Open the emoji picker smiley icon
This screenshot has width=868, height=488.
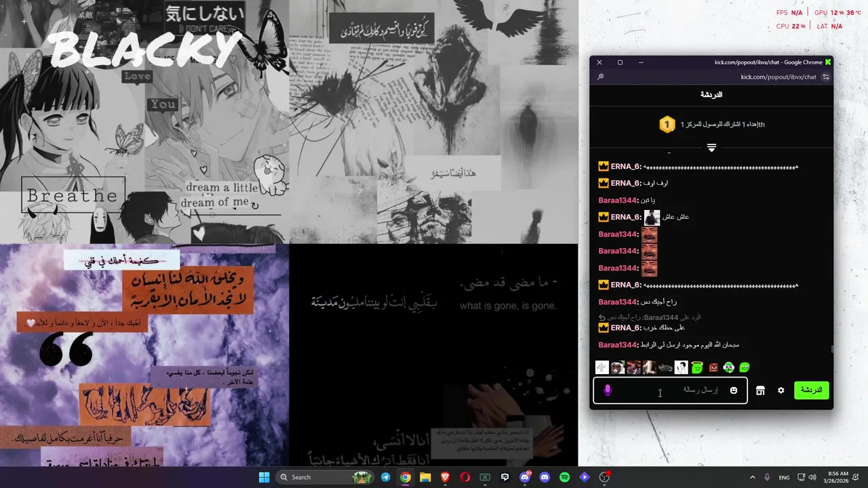(x=734, y=390)
